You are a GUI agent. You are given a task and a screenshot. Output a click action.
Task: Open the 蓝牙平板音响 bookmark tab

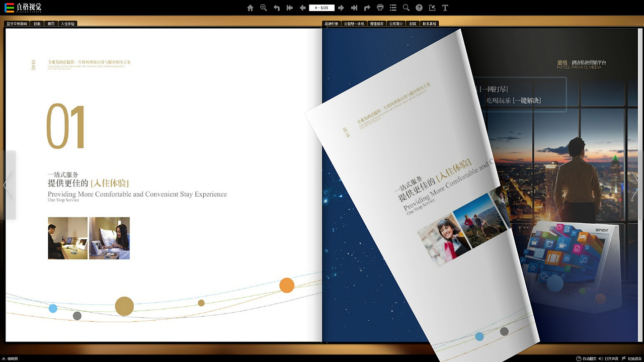[x=17, y=24]
